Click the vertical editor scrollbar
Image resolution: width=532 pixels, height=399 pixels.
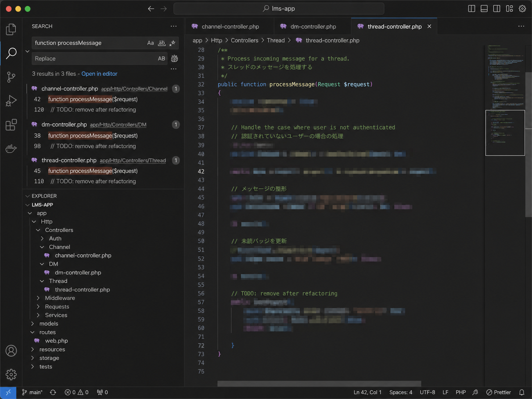point(529,144)
